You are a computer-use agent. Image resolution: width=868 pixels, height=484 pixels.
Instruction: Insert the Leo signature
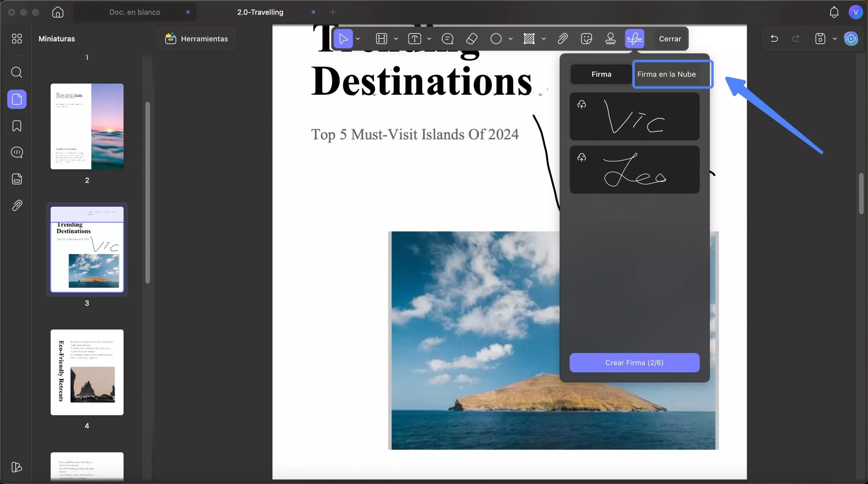point(634,170)
